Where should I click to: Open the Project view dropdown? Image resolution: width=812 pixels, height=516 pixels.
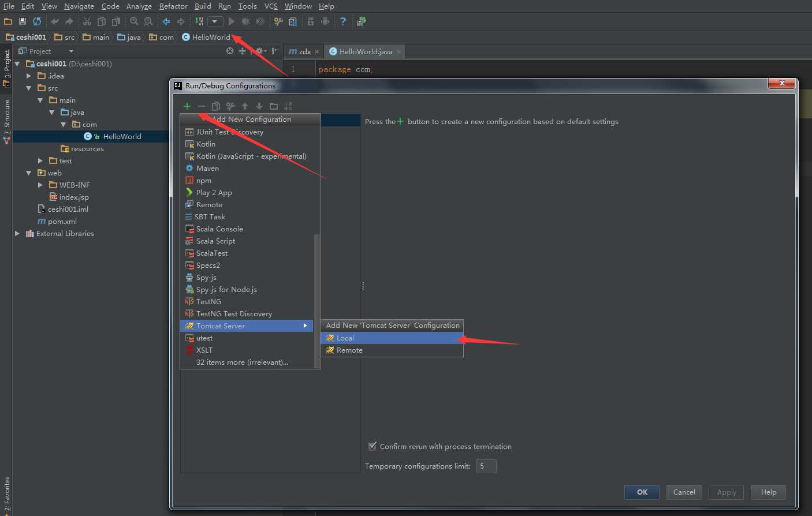coord(47,51)
